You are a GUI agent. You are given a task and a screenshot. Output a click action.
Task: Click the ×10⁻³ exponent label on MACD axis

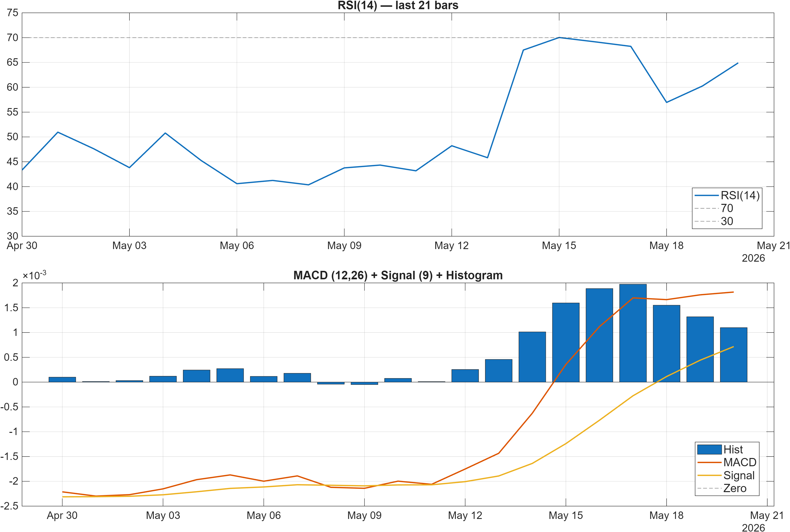point(34,275)
